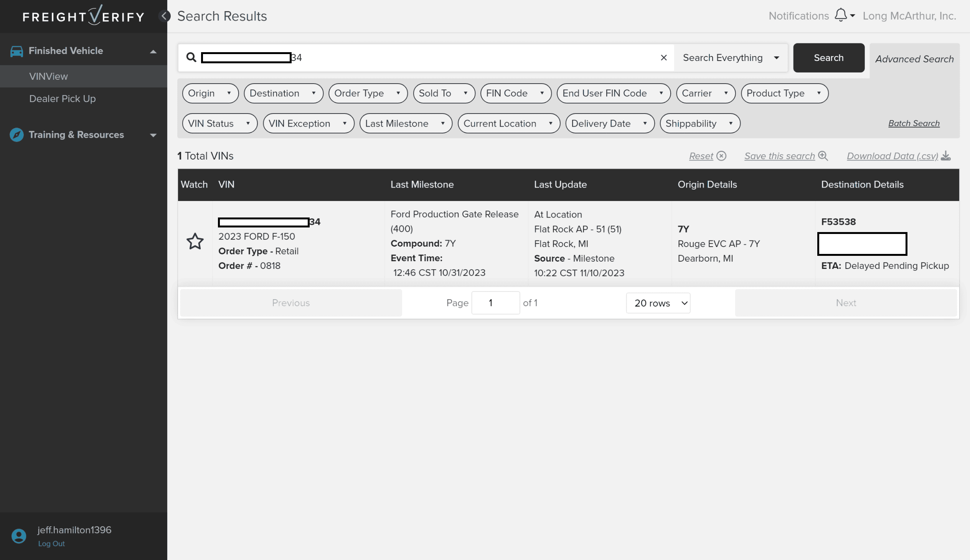
Task: Click the download CSV arrow icon
Action: (945, 156)
